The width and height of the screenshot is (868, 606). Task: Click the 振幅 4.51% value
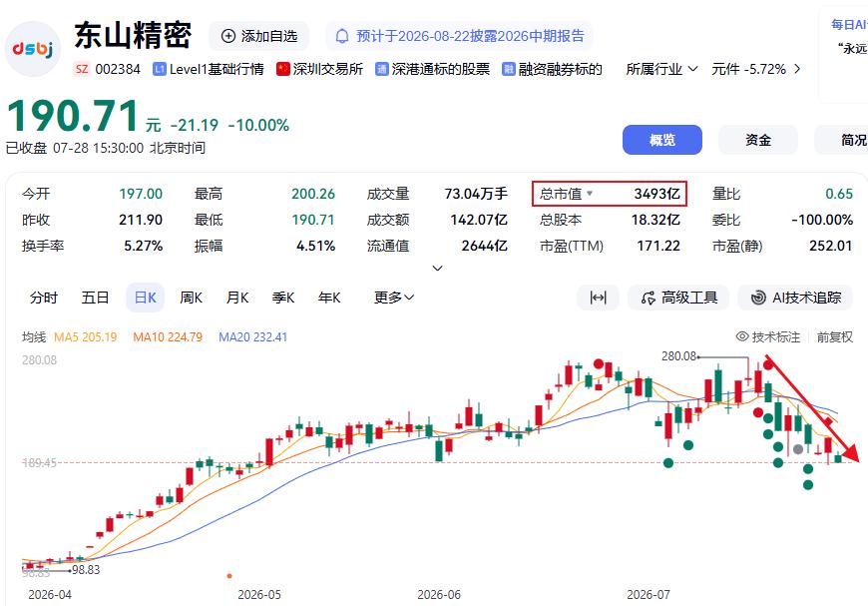click(315, 246)
